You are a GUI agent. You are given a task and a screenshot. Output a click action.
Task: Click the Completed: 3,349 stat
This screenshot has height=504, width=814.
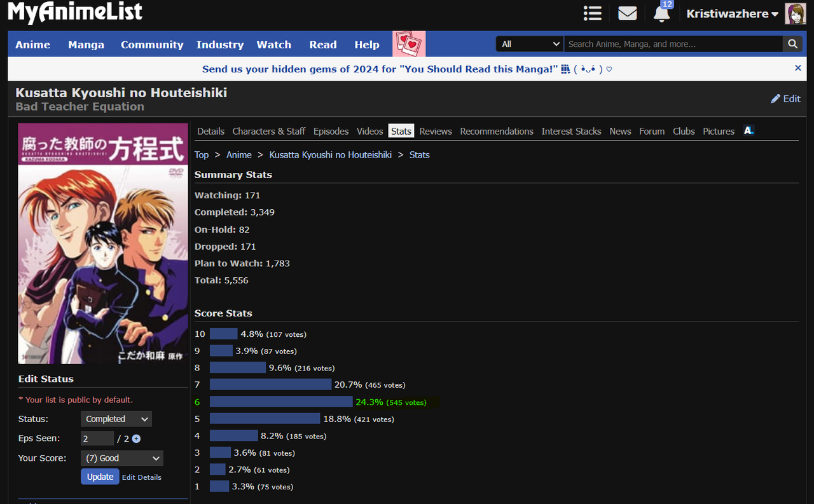point(235,212)
